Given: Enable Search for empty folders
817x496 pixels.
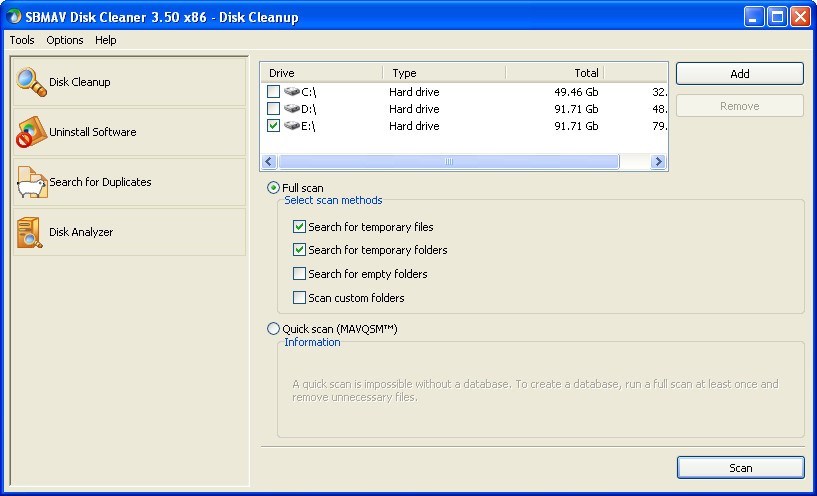Looking at the screenshot, I should point(299,274).
